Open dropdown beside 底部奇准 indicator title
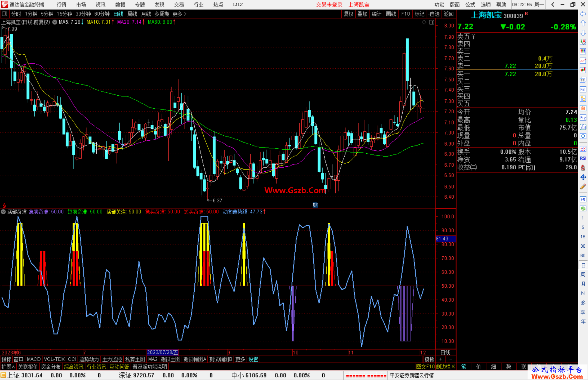This screenshot has width=588, height=380. [3, 212]
